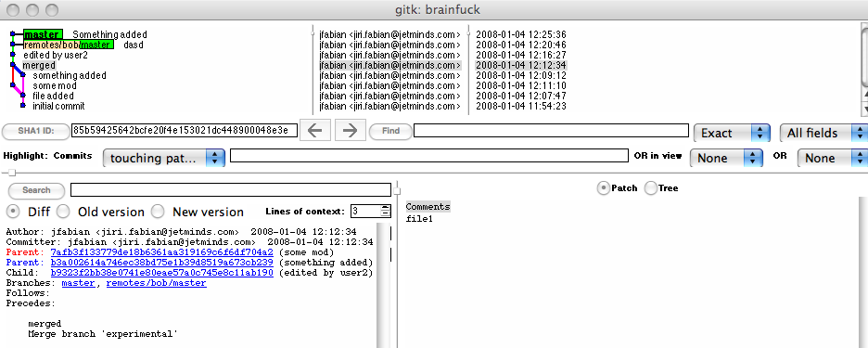Image resolution: width=868 pixels, height=348 pixels.
Task: Select the 'file added' commit
Action: click(53, 96)
